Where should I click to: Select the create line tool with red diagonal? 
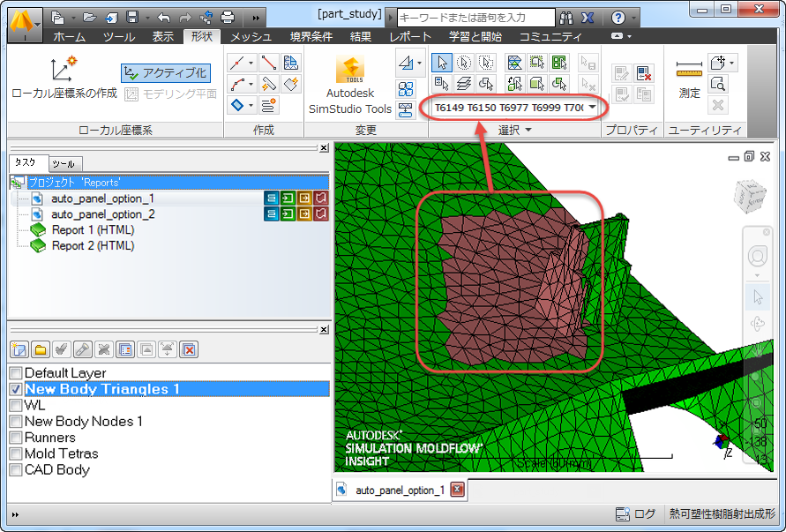[x=269, y=63]
